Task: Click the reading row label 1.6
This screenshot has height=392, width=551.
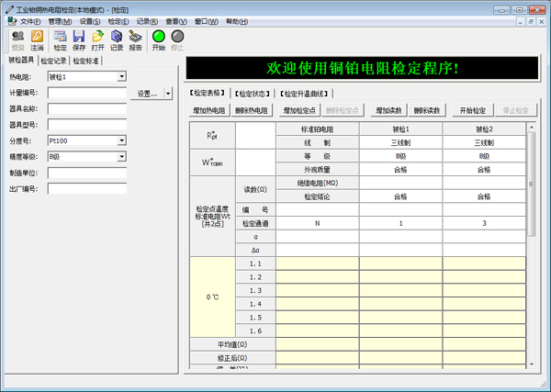Action: pyautogui.click(x=255, y=330)
